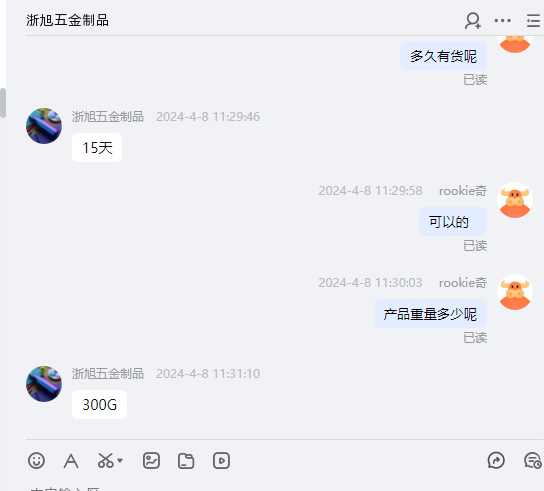Expand the screenshot options dropdown arrow
The image size is (544, 491).
(x=120, y=461)
